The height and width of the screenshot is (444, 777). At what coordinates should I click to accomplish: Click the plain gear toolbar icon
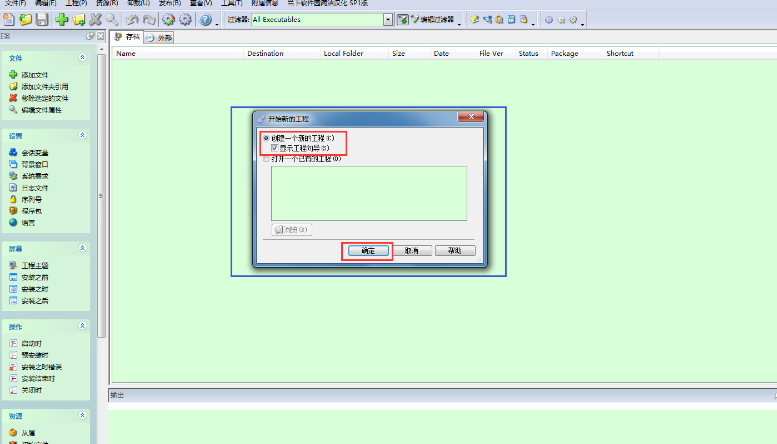click(185, 19)
